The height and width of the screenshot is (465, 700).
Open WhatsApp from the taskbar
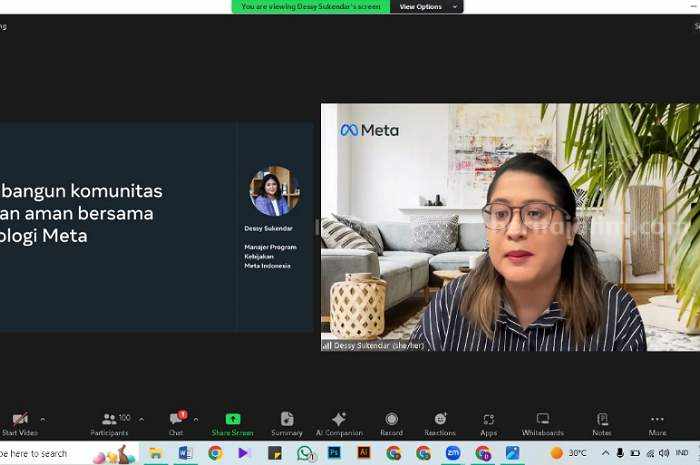click(305, 453)
